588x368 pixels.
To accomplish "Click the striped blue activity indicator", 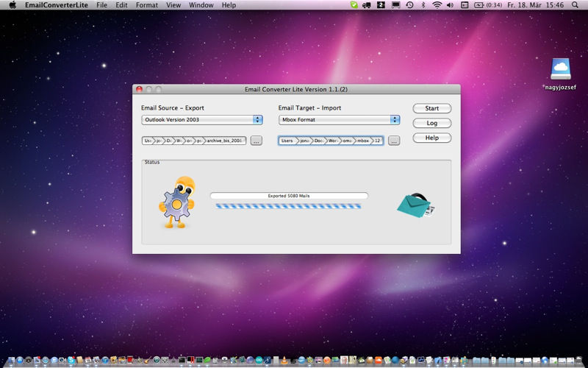I will (x=288, y=206).
